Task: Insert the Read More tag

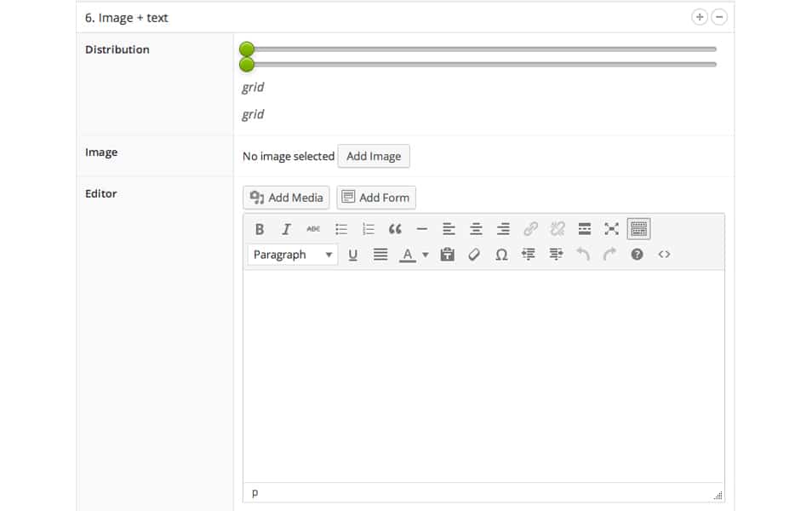Action: tap(584, 228)
